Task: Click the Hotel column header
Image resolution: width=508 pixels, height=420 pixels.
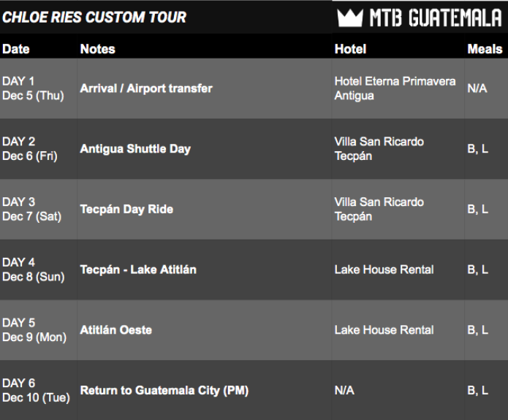Action: [x=350, y=49]
